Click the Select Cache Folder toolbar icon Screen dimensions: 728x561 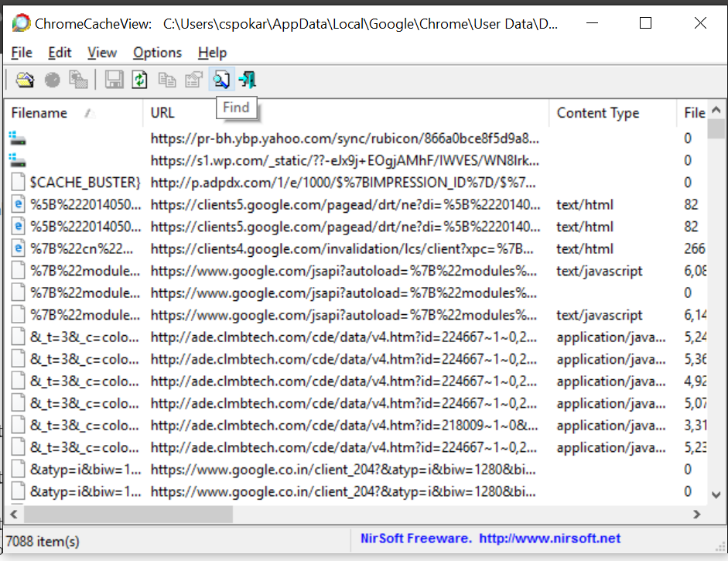[x=25, y=80]
